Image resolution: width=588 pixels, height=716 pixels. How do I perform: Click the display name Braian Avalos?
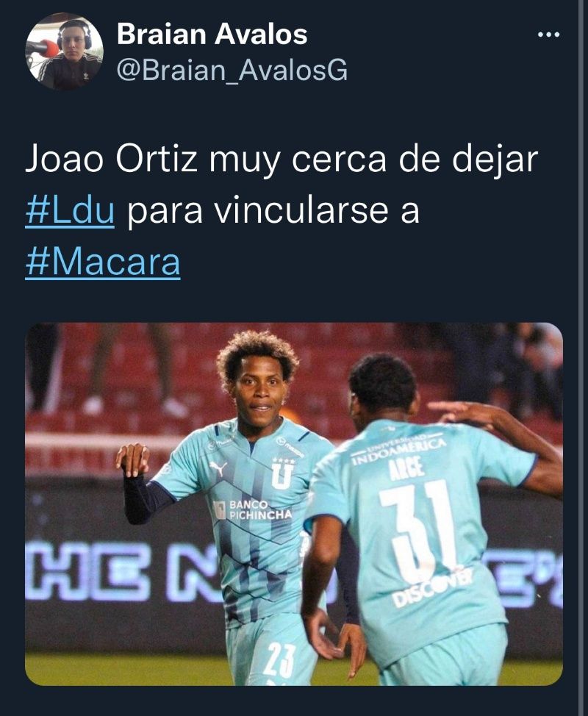pyautogui.click(x=212, y=35)
